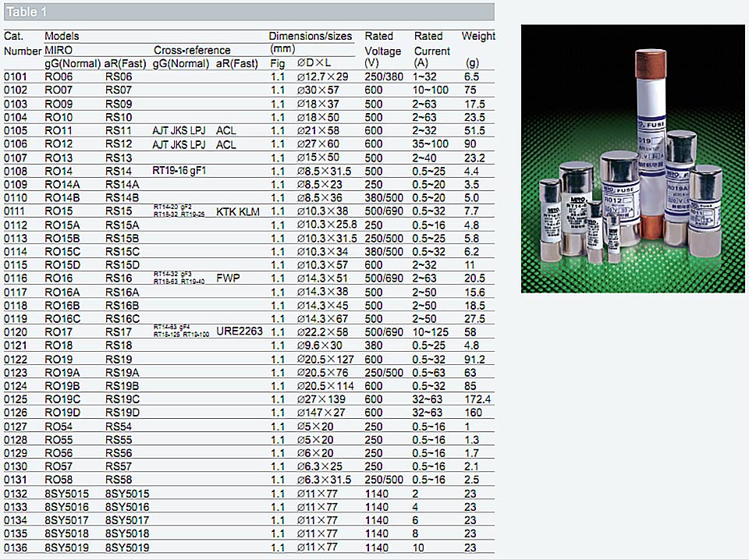Click cross-reference "KTK KLM"
749x560 pixels.
(238, 211)
